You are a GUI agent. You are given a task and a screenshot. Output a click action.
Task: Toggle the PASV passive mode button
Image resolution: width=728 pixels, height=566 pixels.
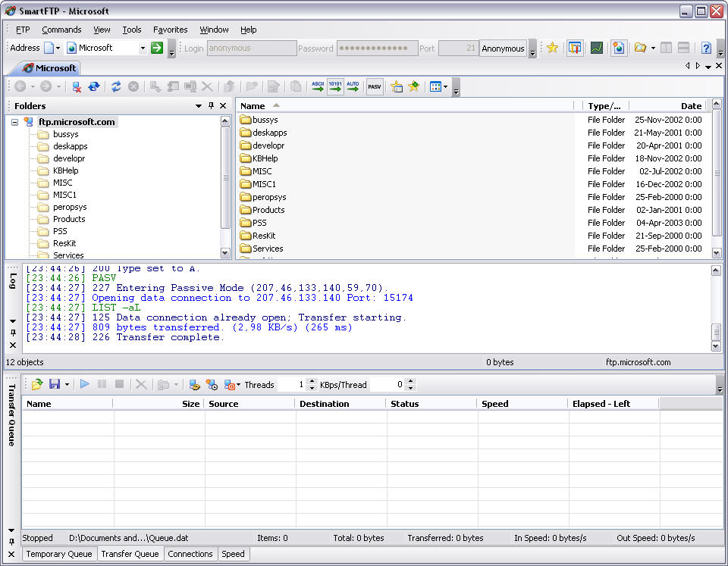pos(374,86)
